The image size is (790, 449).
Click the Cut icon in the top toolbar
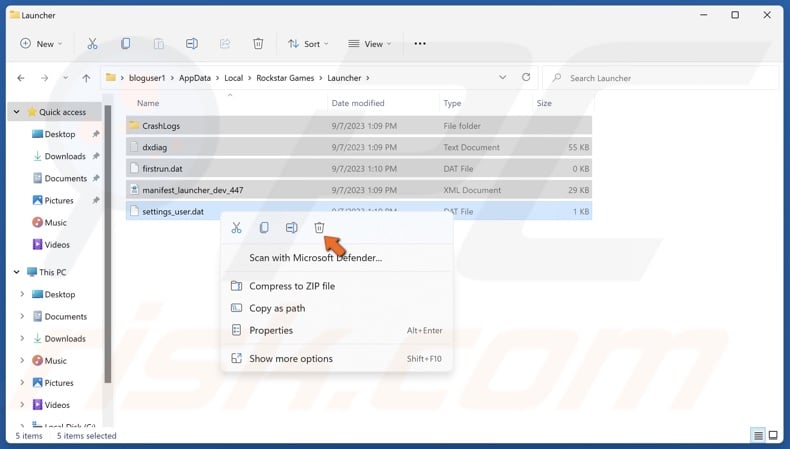92,44
